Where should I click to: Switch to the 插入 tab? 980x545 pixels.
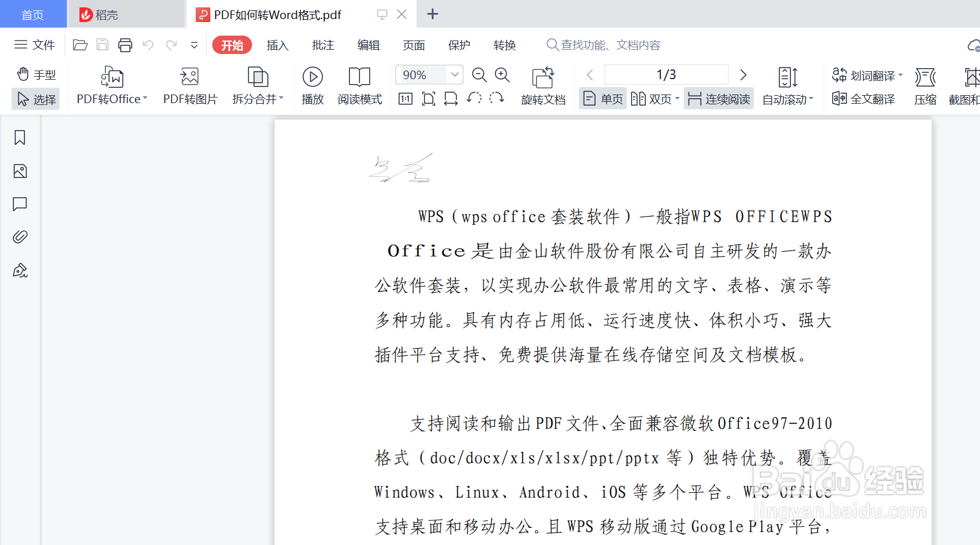pyautogui.click(x=277, y=45)
